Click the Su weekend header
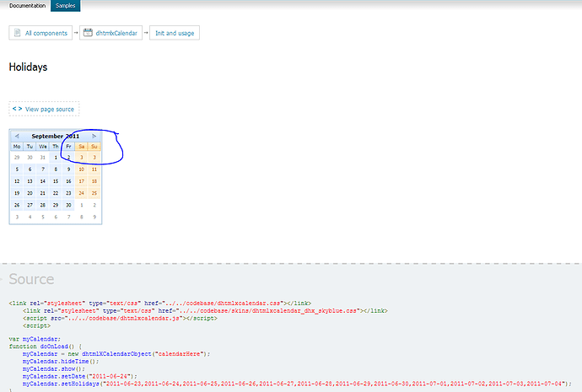This screenshot has width=582, height=392. [94, 147]
